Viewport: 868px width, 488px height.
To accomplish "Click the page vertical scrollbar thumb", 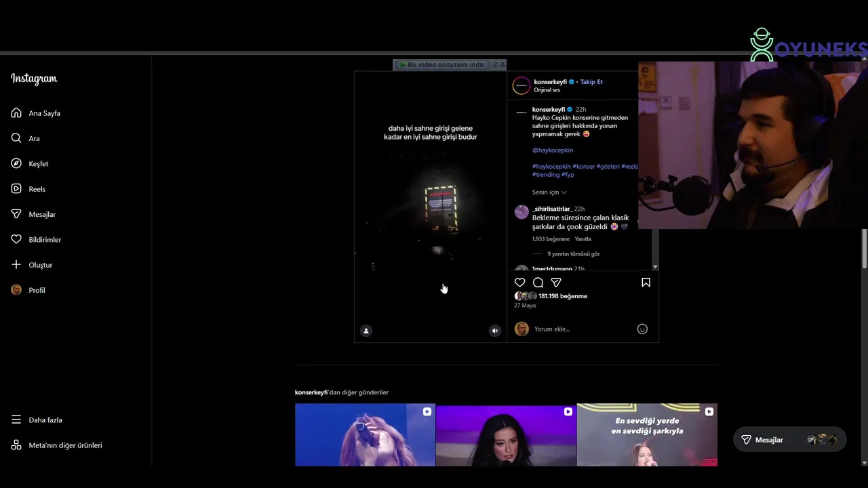I will 865,249.
